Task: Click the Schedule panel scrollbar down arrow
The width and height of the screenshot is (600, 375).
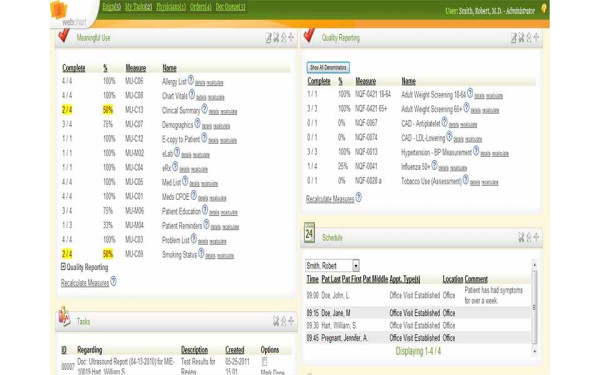Action: tap(535, 351)
